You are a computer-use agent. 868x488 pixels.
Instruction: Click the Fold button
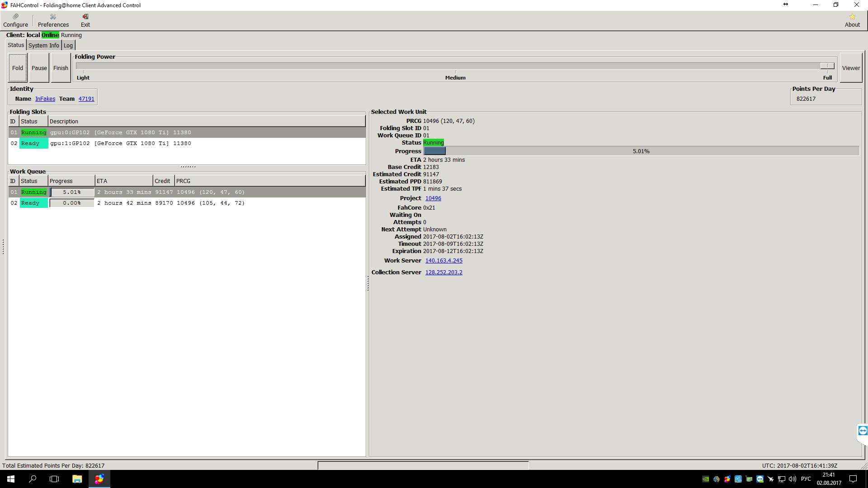click(18, 68)
